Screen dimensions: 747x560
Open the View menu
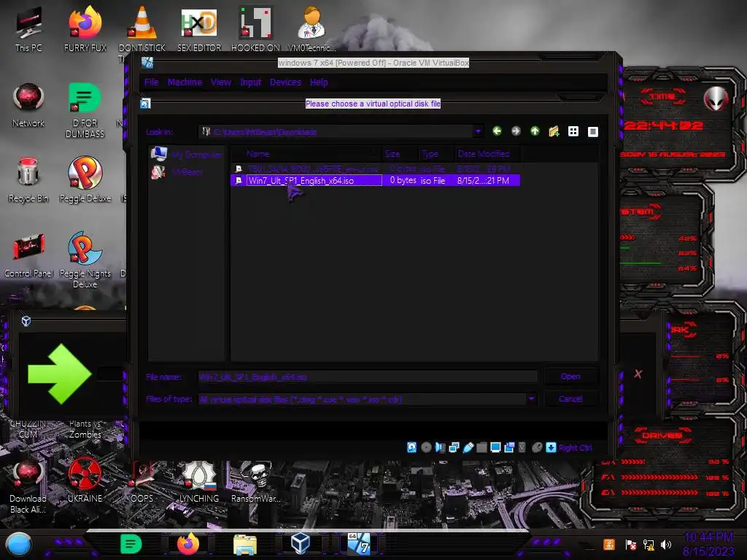pyautogui.click(x=221, y=82)
